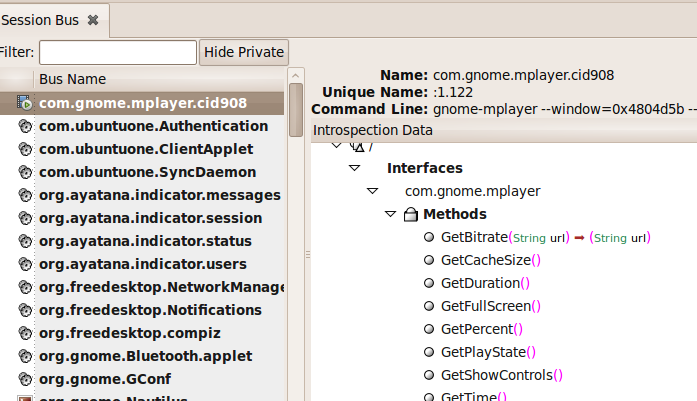This screenshot has height=401, width=697.
Task: Close the Session Bus tab
Action: pos(93,20)
